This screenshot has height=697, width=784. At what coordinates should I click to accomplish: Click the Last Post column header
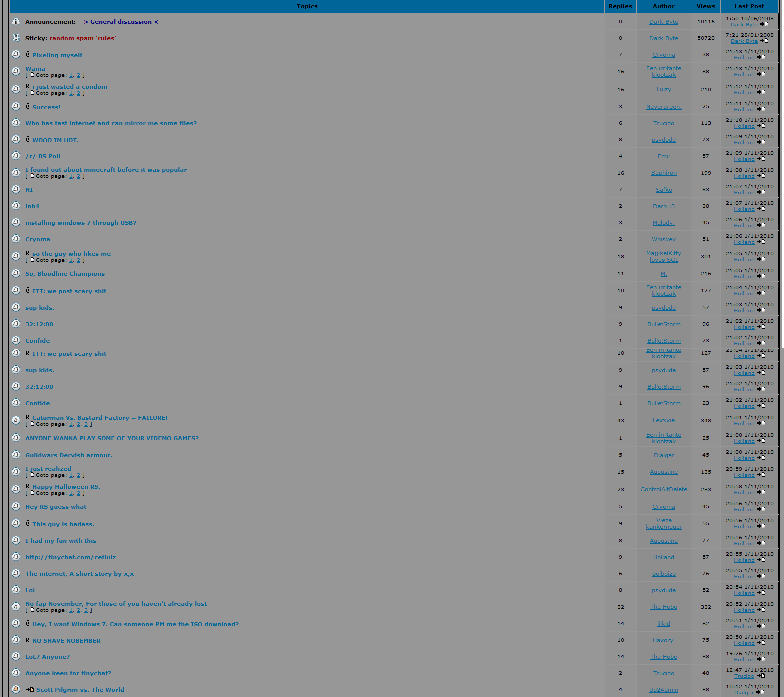(749, 6)
